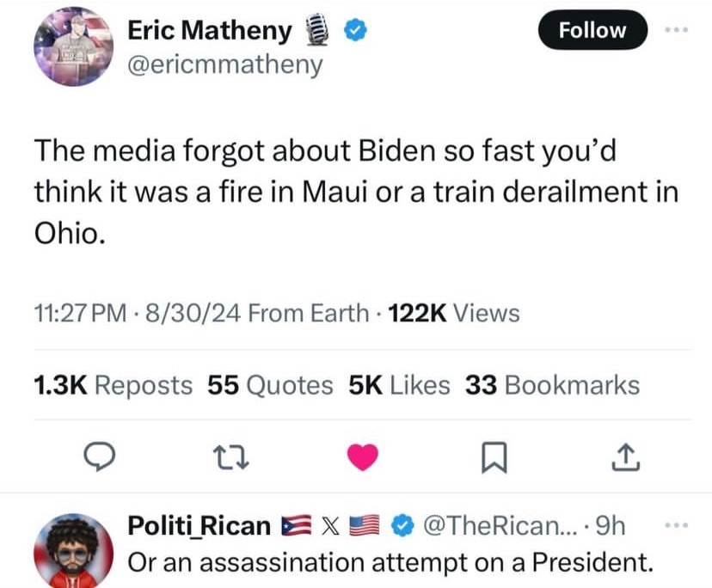Share the tweet using the share icon

click(624, 457)
